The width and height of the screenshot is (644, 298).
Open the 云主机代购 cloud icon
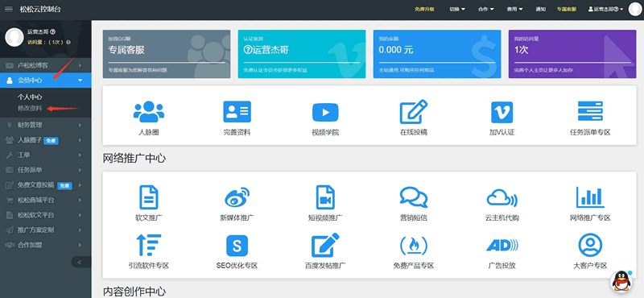[502, 197]
